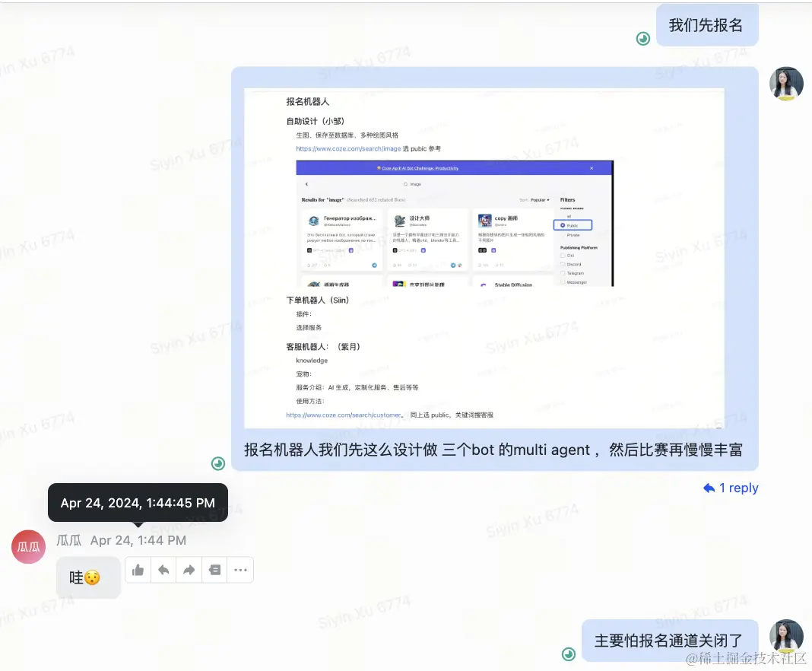Click the green delivered checkmark next to '我们先报名'
812x671 pixels.
coord(643,38)
